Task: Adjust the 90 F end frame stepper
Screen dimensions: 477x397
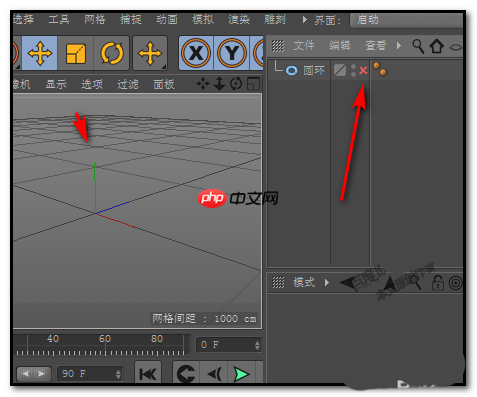Action: coord(118,374)
